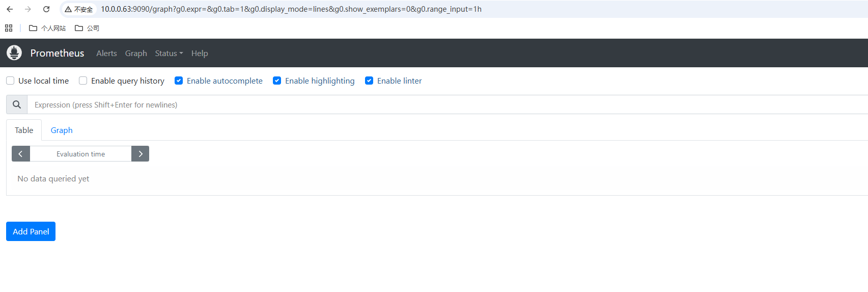868x292 pixels.
Task: Go back with browser back arrow
Action: [x=10, y=9]
